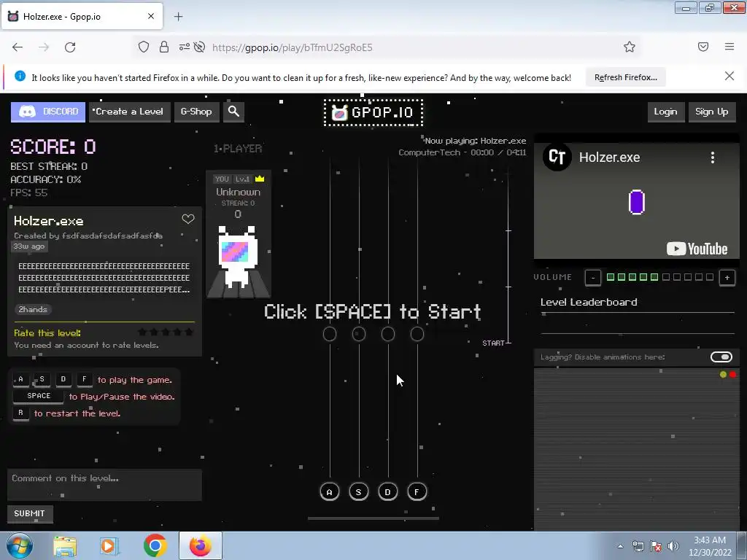Open File Explorer from the taskbar
Viewport: 747px width, 560px height.
coord(65,546)
